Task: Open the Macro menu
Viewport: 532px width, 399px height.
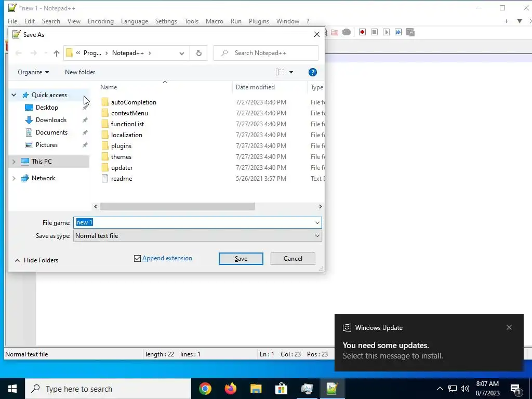Action: [x=215, y=21]
